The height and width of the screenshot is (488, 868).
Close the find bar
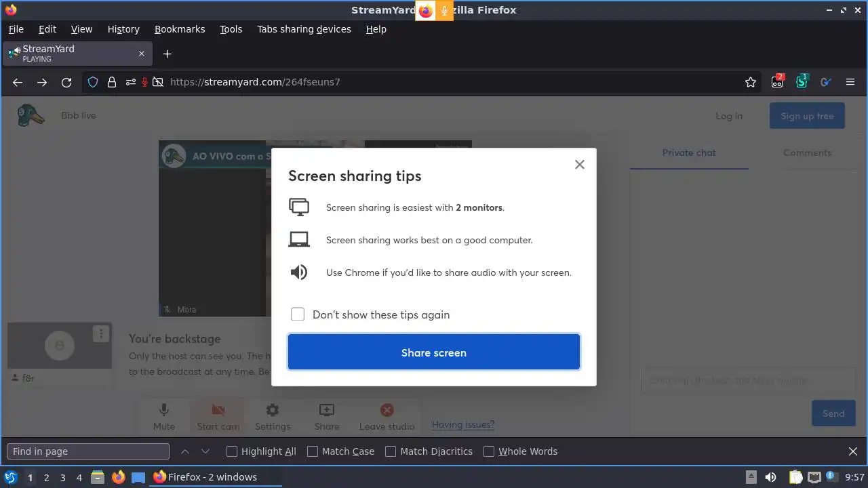tap(853, 451)
